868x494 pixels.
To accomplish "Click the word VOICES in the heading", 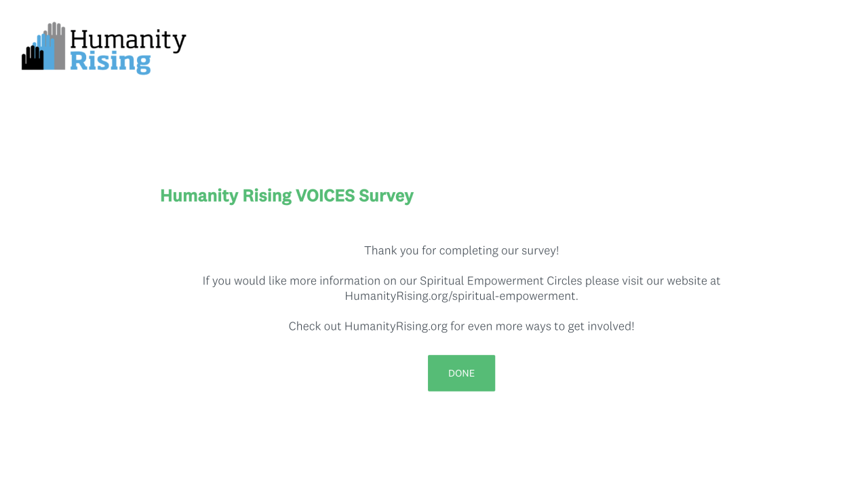I will 325,196.
